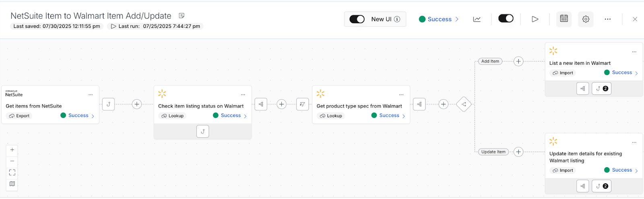This screenshot has height=199, width=644.
Task: Open flow settings gear icon
Action: point(586,19)
